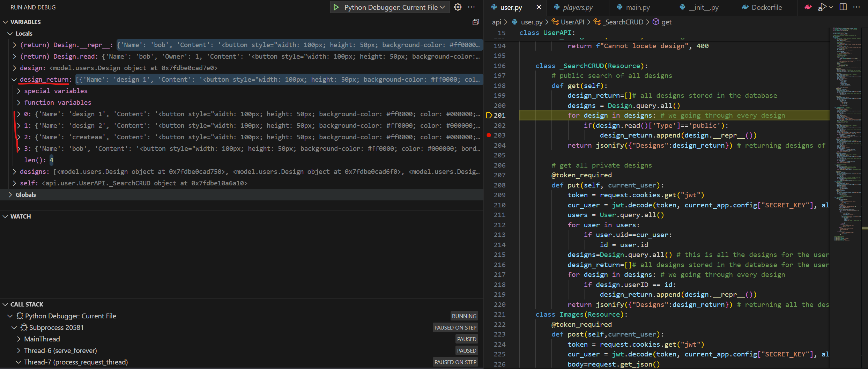The width and height of the screenshot is (868, 369).
Task: Collapse Thread-7 (process_request_thread)
Action: click(x=18, y=362)
